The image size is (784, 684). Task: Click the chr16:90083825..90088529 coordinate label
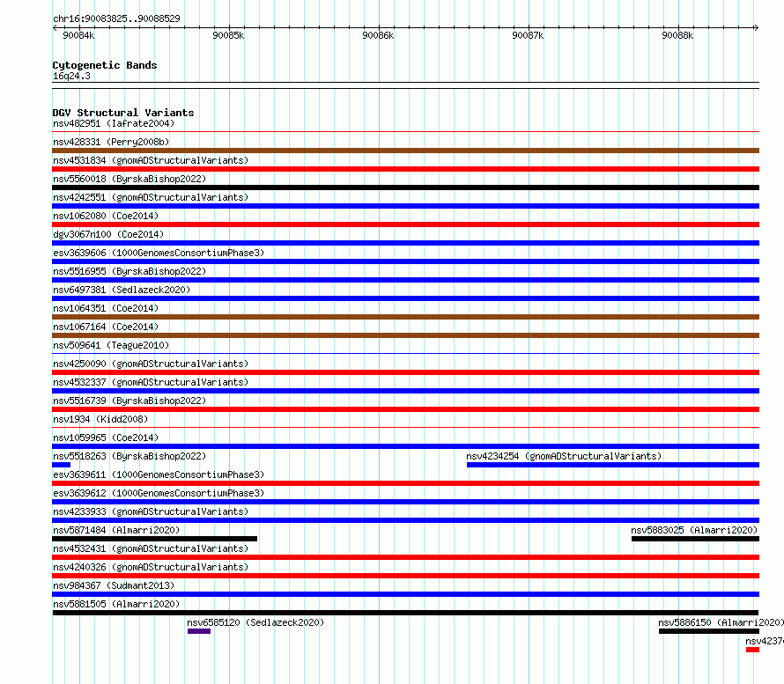[116, 18]
